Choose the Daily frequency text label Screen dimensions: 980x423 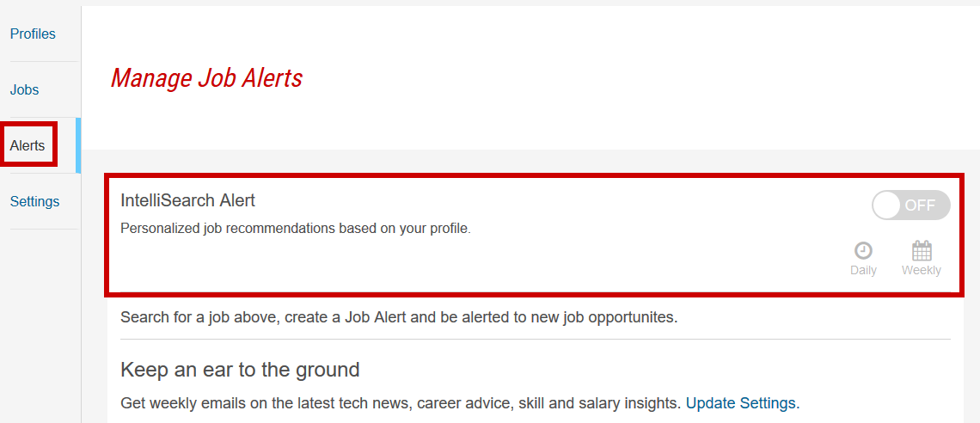point(863,271)
